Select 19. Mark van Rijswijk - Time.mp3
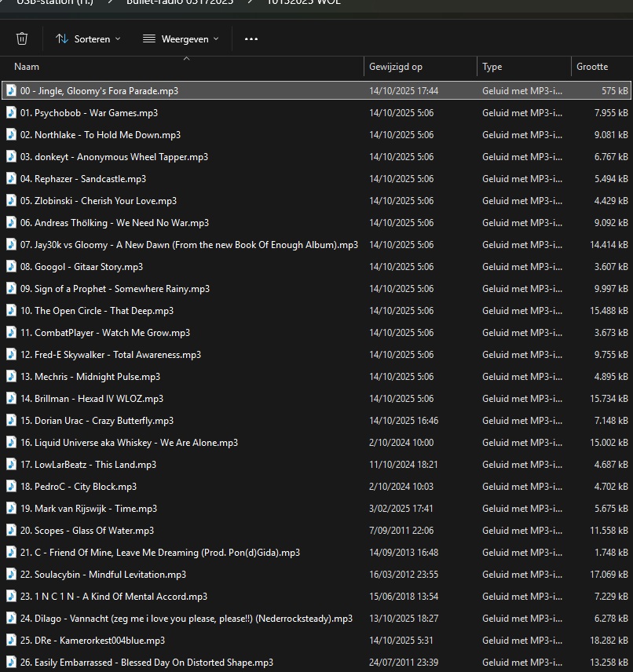Screen dimensions: 633x672 (x=88, y=509)
